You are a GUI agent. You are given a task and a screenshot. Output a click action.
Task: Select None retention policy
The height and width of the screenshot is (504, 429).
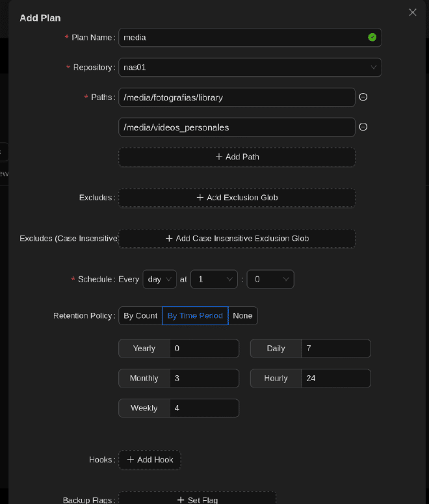(x=242, y=315)
